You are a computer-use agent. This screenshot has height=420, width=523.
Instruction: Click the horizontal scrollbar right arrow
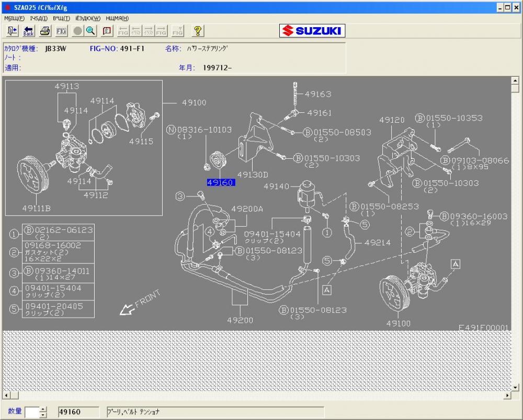[x=506, y=395]
